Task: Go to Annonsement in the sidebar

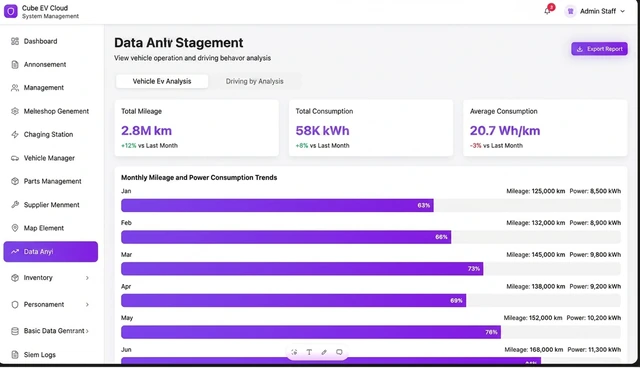Action: [x=51, y=64]
